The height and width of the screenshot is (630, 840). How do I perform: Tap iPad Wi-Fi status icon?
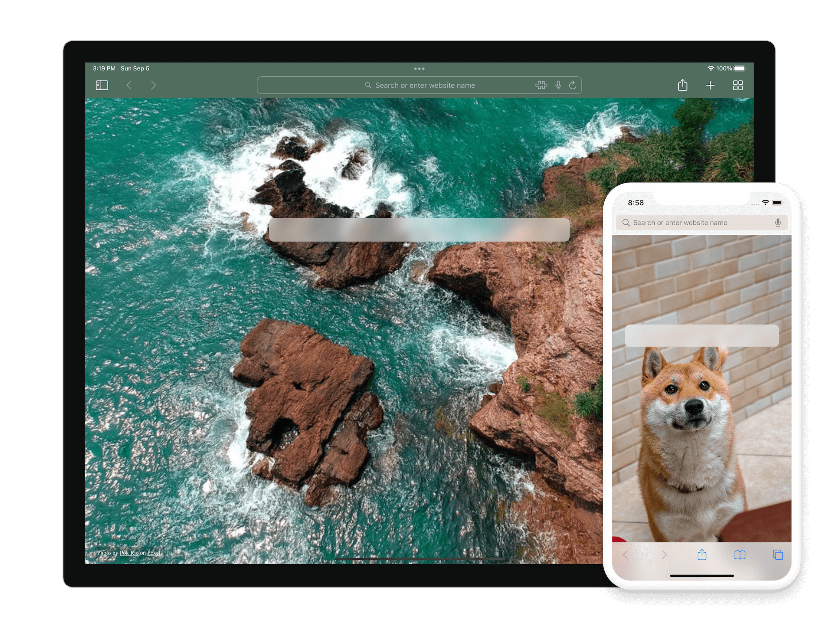click(711, 68)
